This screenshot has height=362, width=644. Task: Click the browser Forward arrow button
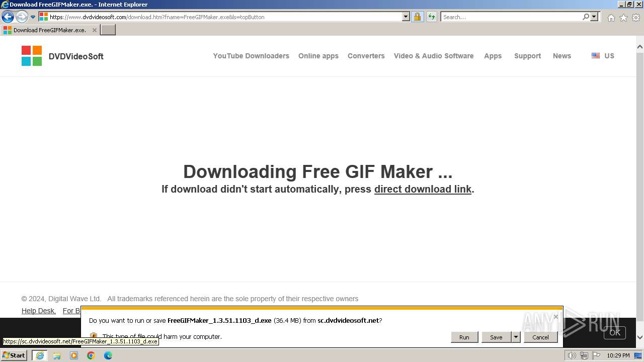click(x=21, y=17)
